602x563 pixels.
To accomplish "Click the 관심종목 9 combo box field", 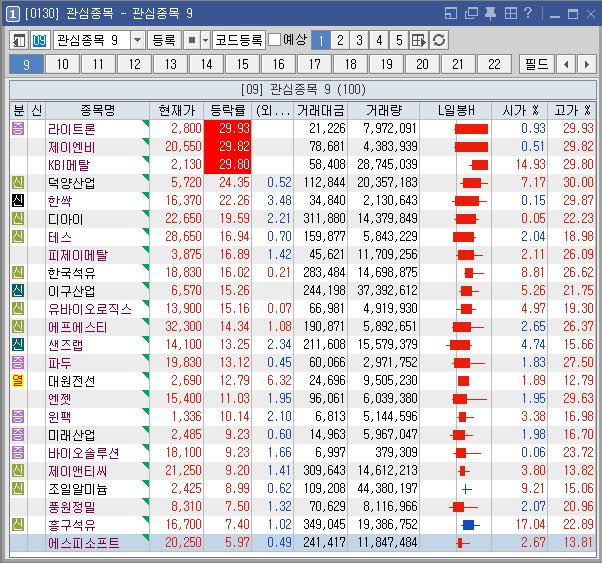I will [92, 40].
